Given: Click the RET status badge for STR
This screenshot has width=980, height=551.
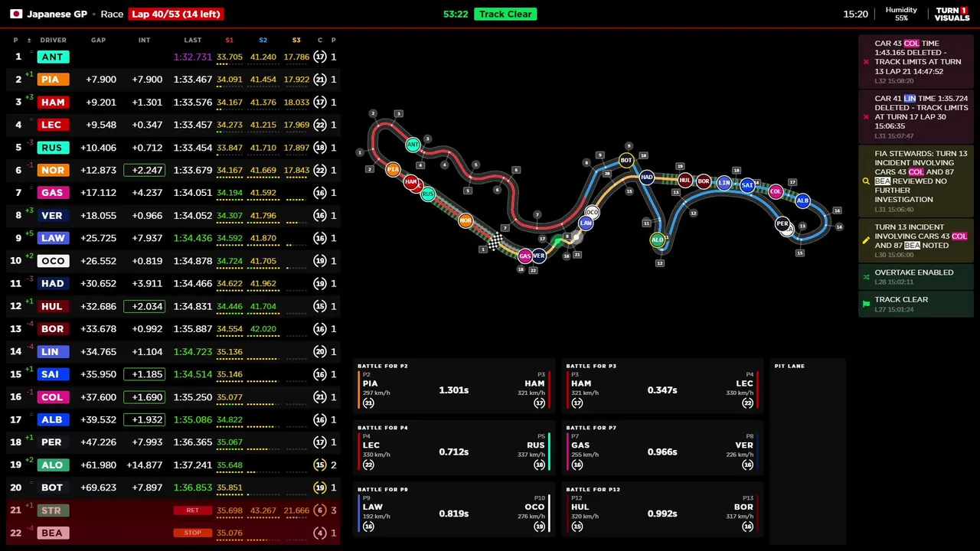Looking at the screenshot, I should (x=192, y=510).
